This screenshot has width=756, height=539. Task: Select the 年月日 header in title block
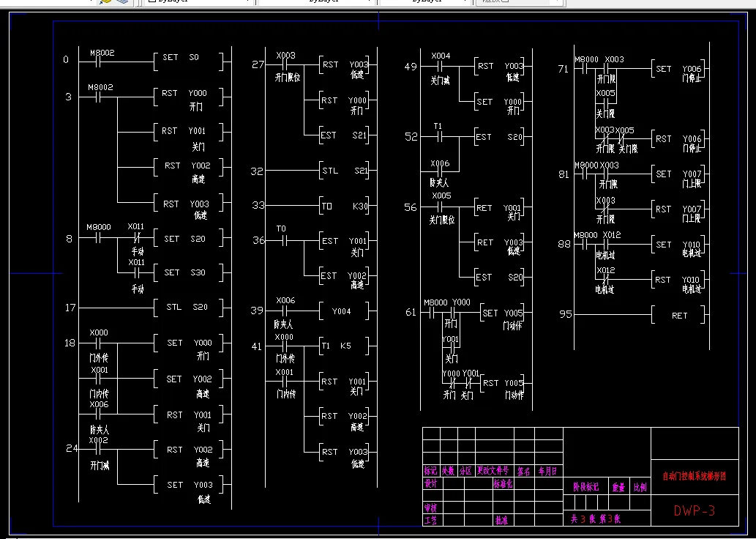[x=547, y=471]
